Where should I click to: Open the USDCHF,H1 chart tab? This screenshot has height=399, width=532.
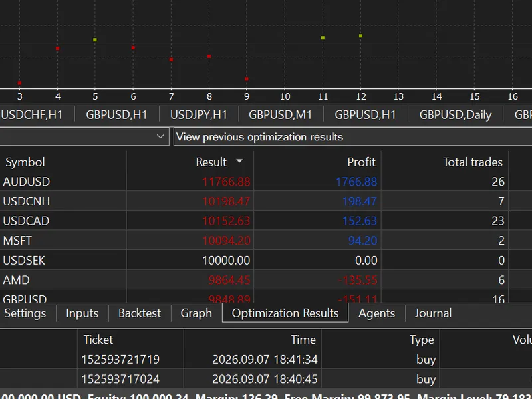coord(32,115)
